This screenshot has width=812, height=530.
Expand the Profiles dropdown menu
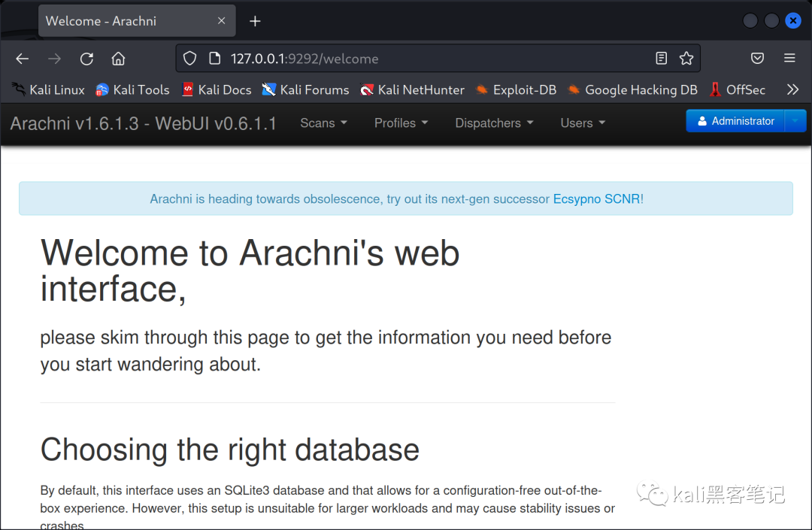click(x=401, y=123)
